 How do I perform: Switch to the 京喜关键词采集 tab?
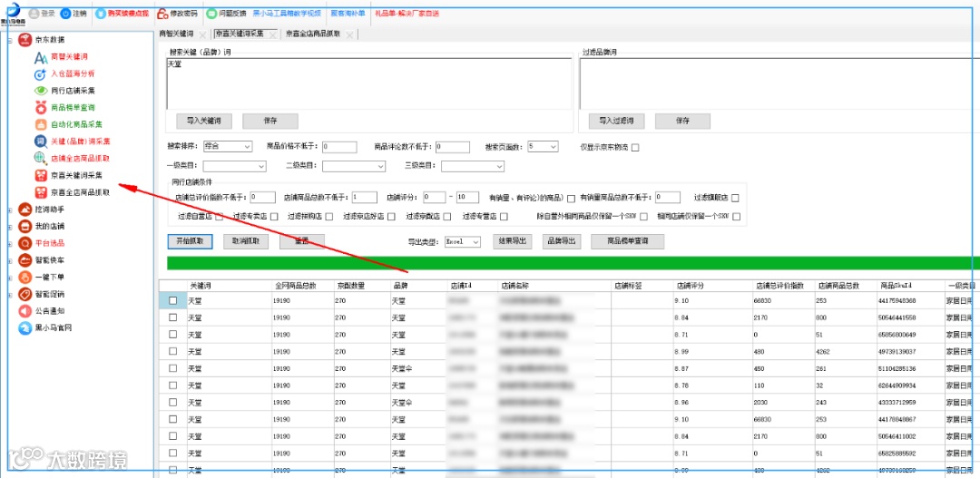(240, 34)
